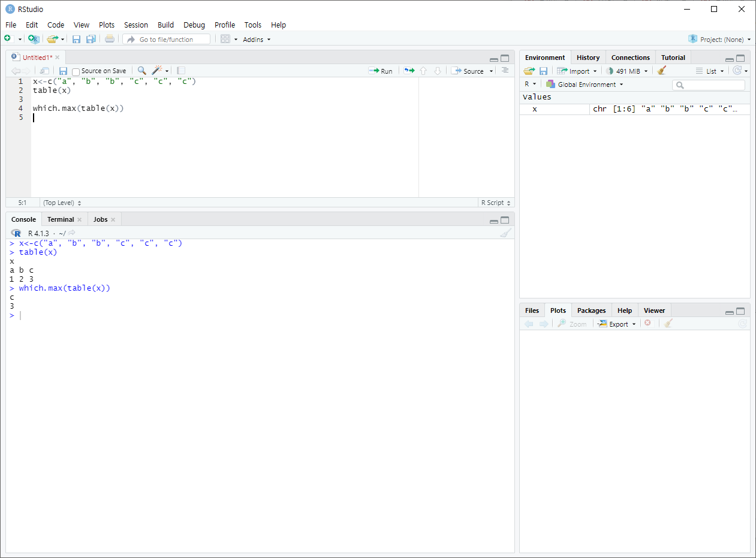Show document outline icon

[505, 70]
